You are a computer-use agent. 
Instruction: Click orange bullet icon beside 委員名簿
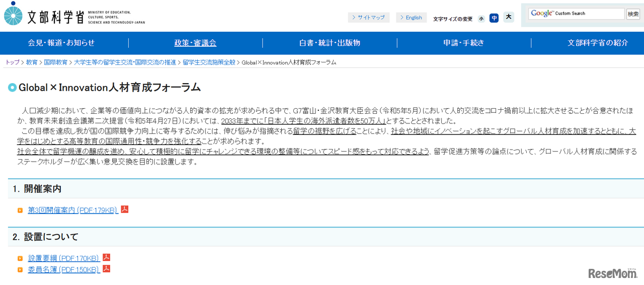click(x=20, y=270)
